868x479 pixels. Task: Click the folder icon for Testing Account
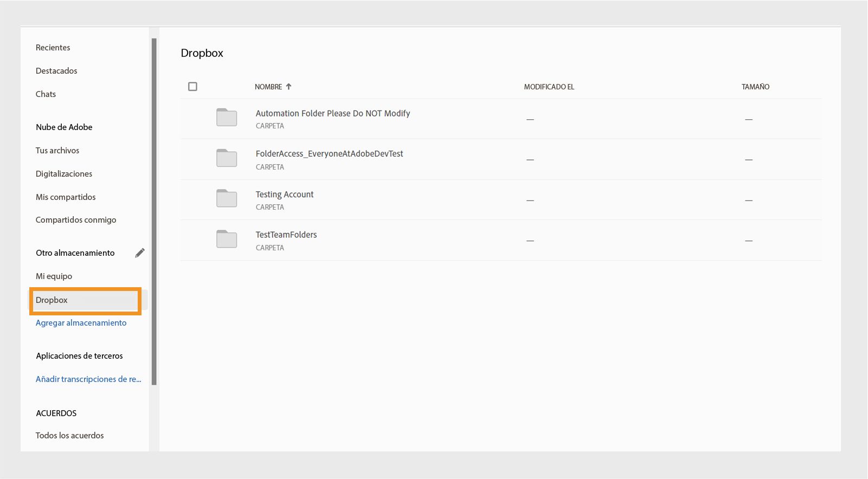(x=227, y=198)
